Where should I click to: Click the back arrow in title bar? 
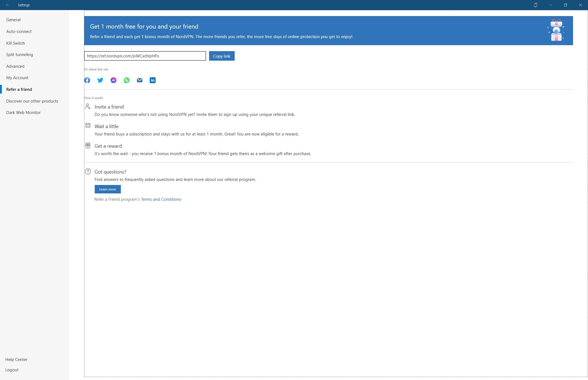point(7,5)
